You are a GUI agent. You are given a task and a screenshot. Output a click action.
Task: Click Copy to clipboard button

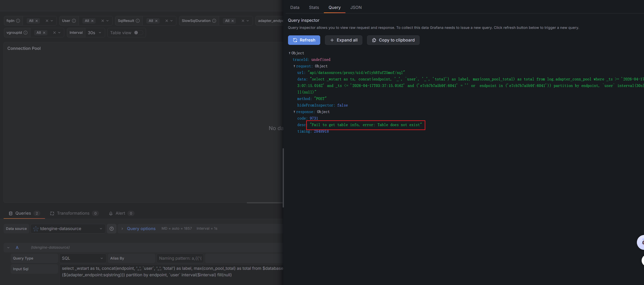(393, 40)
